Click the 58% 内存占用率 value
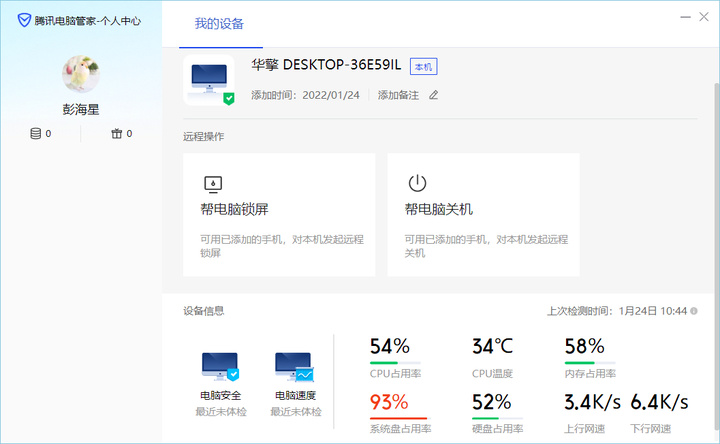Screen dimensions: 720x444 [585, 346]
